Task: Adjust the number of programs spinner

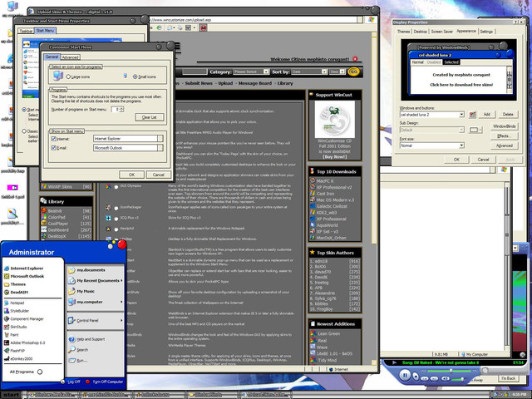Action: coord(122,109)
